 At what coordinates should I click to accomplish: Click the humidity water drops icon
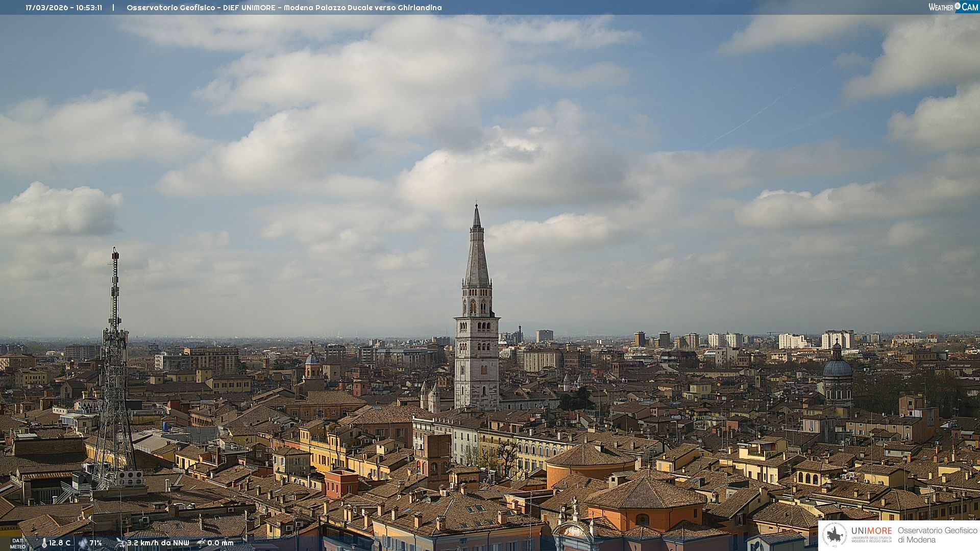click(x=83, y=543)
